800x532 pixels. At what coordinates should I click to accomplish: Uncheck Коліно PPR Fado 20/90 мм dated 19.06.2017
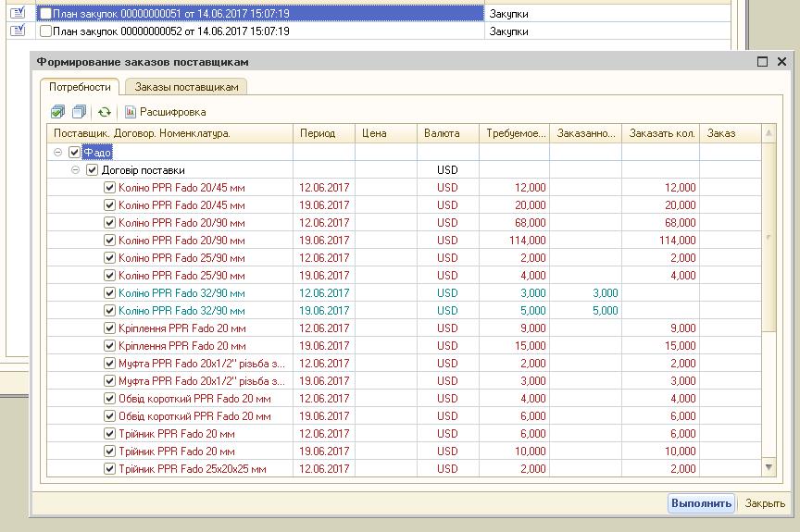click(x=109, y=240)
